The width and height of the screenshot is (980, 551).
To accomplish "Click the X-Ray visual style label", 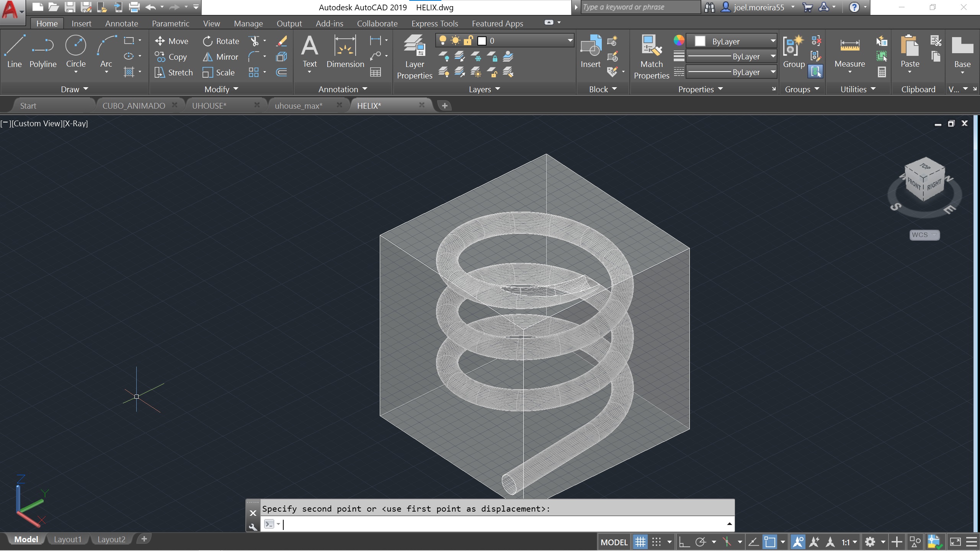I will click(76, 123).
